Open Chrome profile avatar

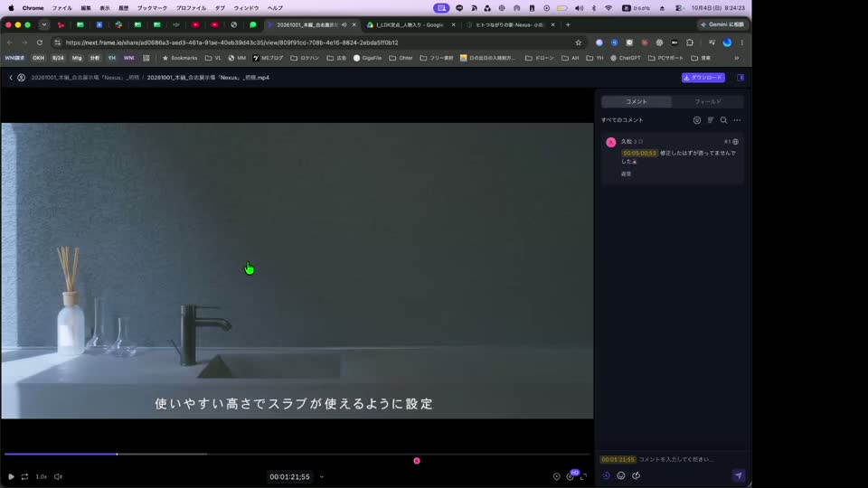coord(727,42)
